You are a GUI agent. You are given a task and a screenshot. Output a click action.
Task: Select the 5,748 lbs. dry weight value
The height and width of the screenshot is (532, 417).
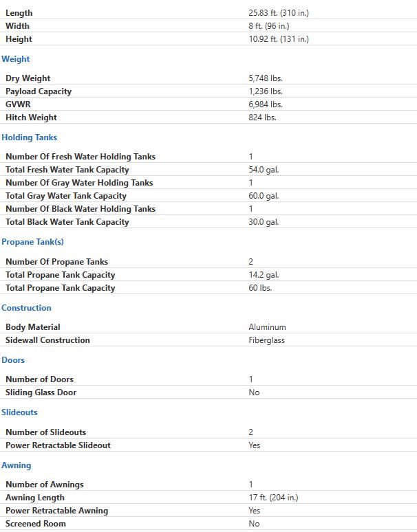coord(266,78)
